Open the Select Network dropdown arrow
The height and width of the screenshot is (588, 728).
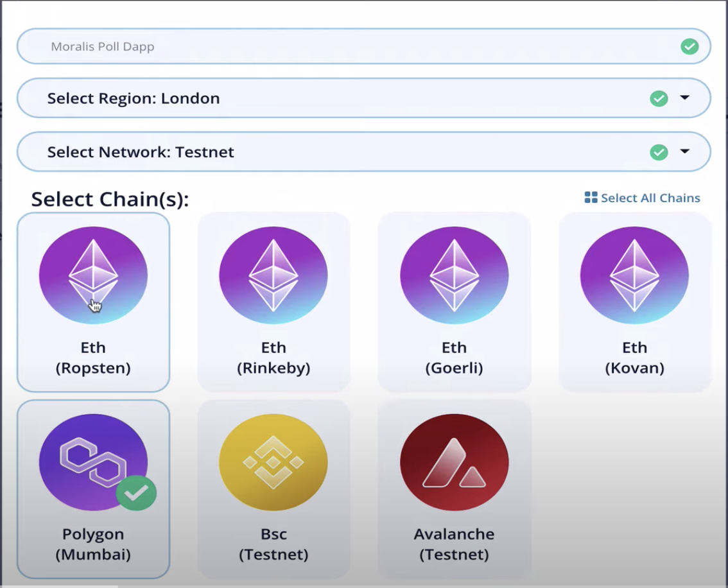tap(685, 151)
